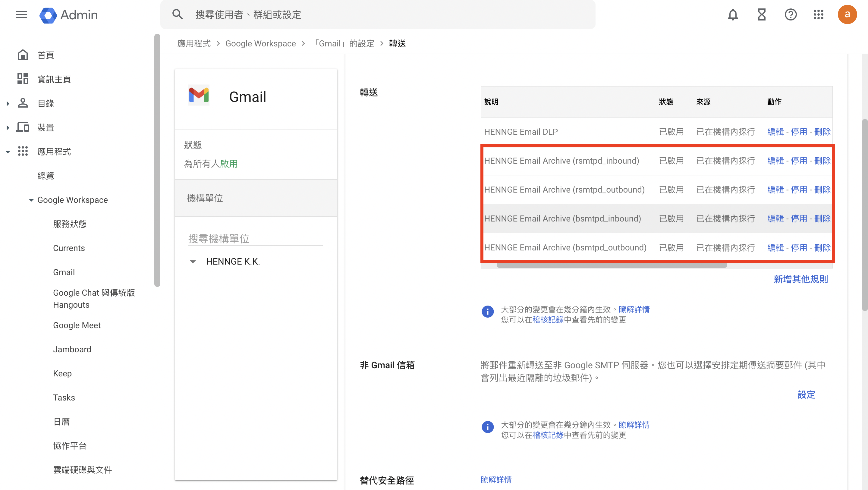868x490 pixels.
Task: Open the Google apps grid launcher
Action: point(819,14)
